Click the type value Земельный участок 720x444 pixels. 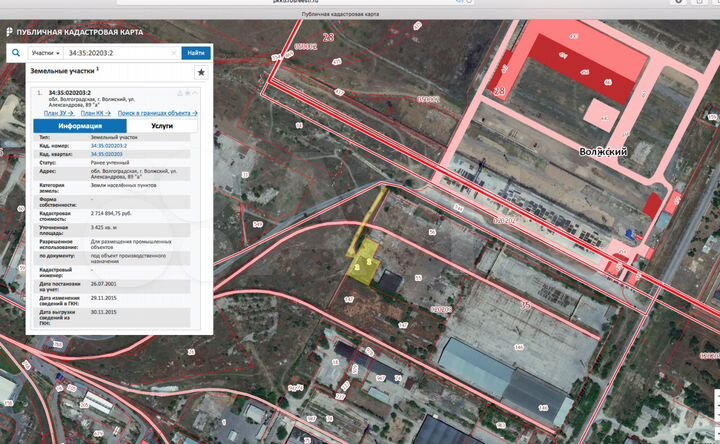click(114, 137)
